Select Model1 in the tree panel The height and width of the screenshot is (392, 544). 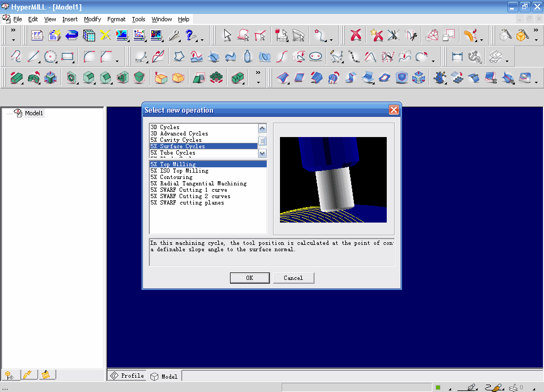(33, 113)
